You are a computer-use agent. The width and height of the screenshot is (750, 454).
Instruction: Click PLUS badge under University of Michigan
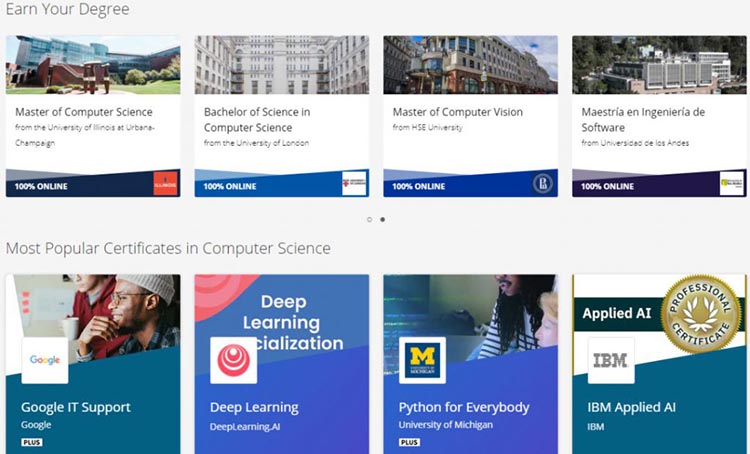409,443
